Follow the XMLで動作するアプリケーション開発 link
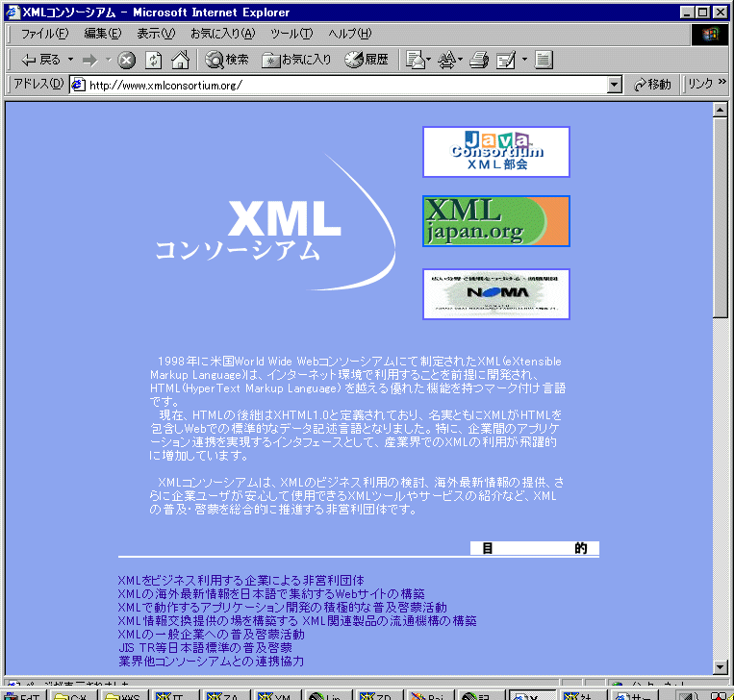The height and width of the screenshot is (700, 734). (282, 608)
